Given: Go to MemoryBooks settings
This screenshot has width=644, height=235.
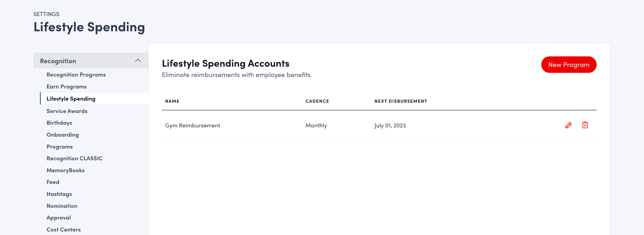Looking at the screenshot, I should click(x=65, y=171).
